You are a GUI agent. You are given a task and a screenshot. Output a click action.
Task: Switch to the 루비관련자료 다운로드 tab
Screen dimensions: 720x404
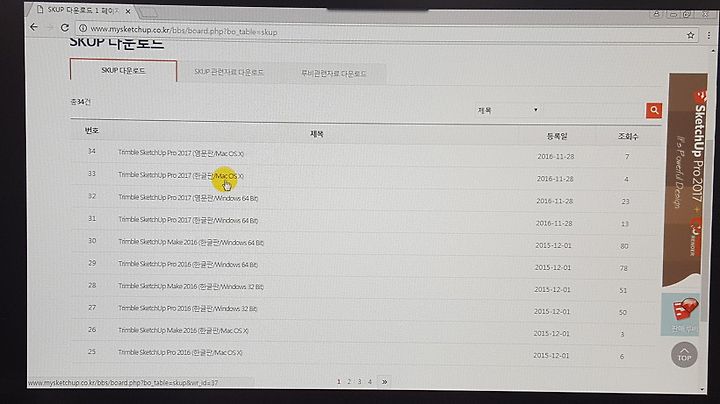click(x=333, y=73)
